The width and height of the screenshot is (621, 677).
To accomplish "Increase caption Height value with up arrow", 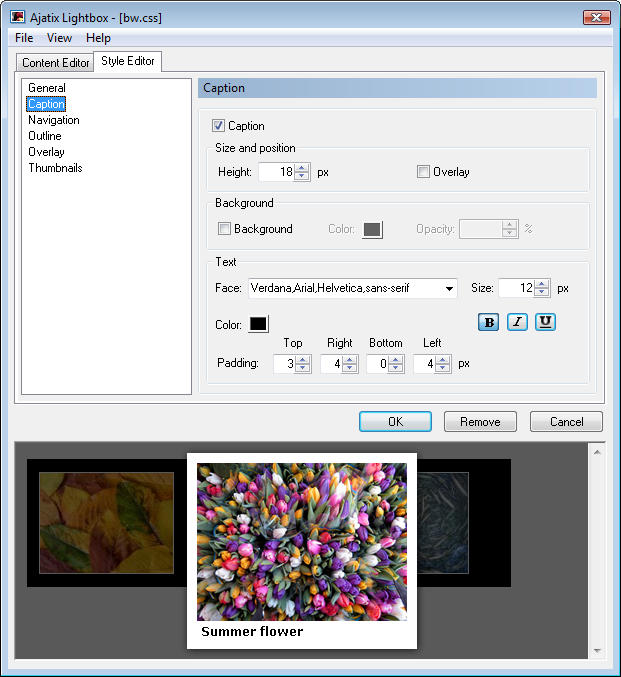I will click(x=302, y=168).
